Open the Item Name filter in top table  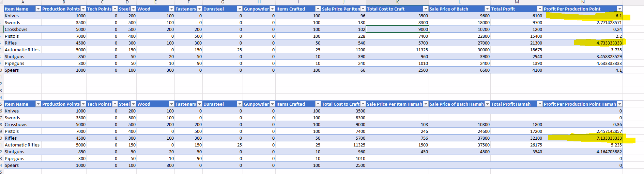coord(38,9)
